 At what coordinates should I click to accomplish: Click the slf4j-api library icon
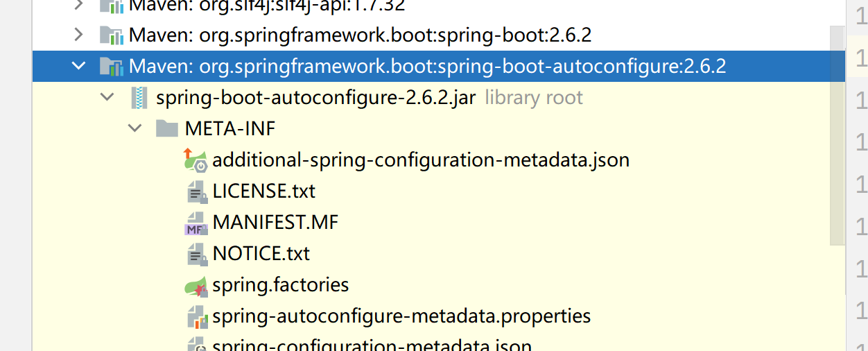pos(111,6)
